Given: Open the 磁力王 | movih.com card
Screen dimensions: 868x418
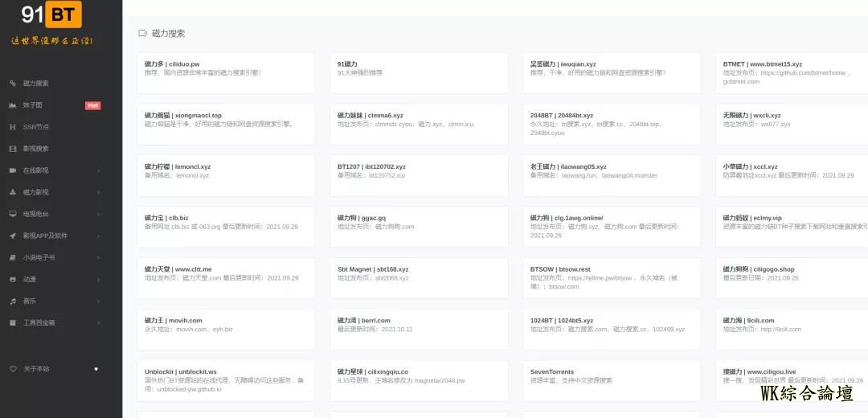Looking at the screenshot, I should pyautogui.click(x=226, y=330).
